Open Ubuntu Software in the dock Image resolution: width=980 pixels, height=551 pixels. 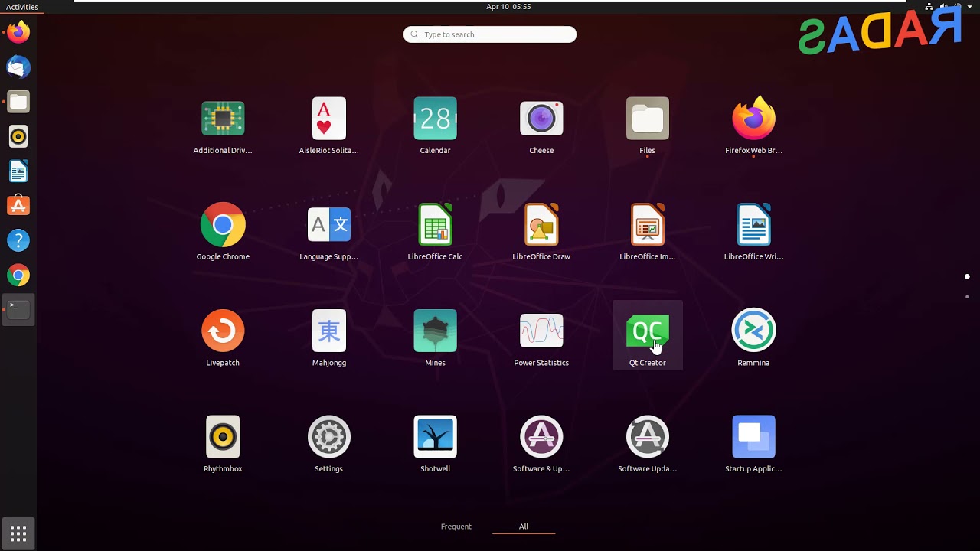tap(18, 206)
